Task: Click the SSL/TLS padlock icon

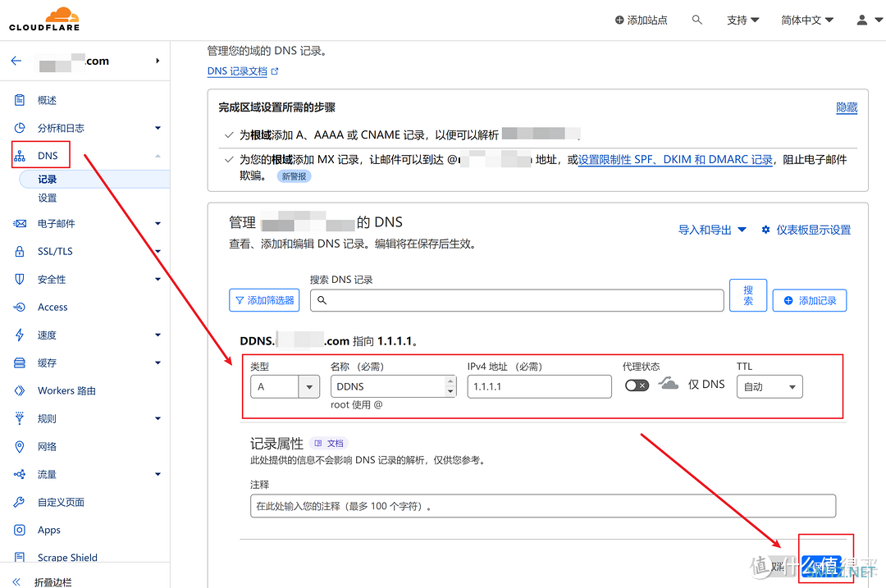Action: pos(20,251)
